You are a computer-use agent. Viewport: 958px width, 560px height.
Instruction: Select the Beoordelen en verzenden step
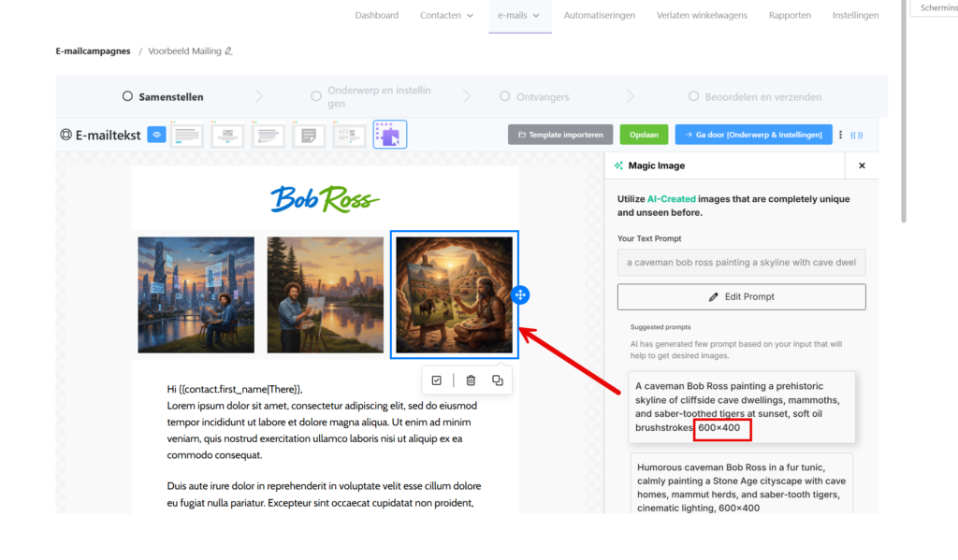[x=755, y=96]
